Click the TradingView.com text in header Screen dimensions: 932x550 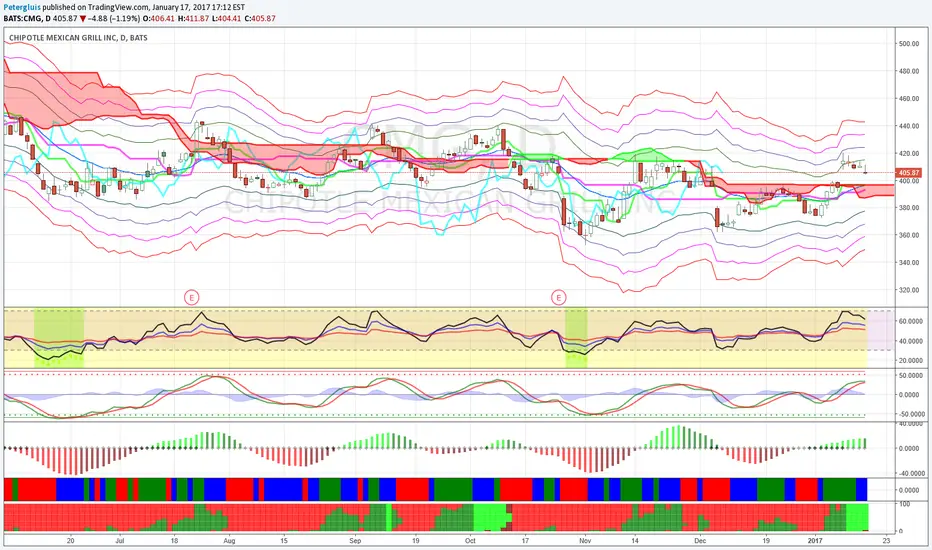pos(118,8)
